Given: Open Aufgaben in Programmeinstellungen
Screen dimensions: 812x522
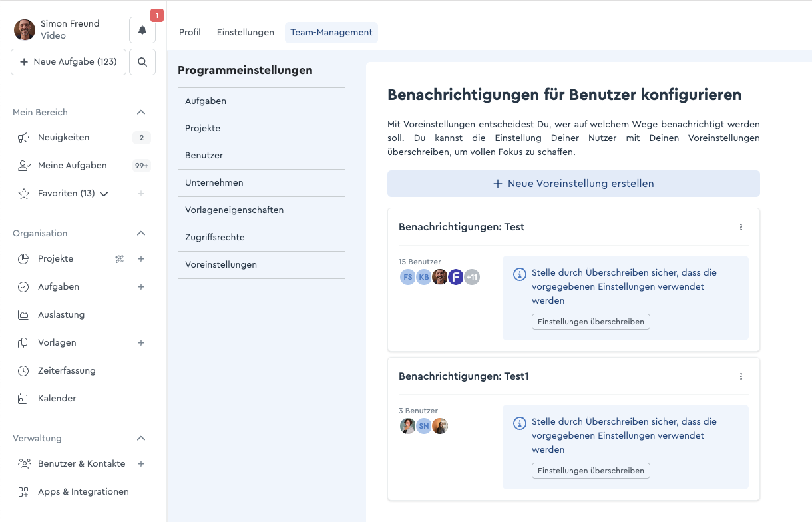Looking at the screenshot, I should pyautogui.click(x=262, y=101).
